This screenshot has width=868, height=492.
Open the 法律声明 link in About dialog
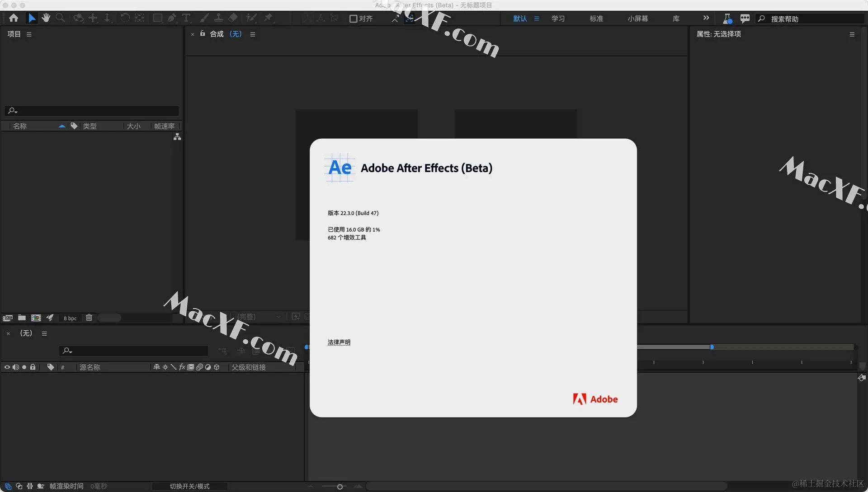(339, 342)
